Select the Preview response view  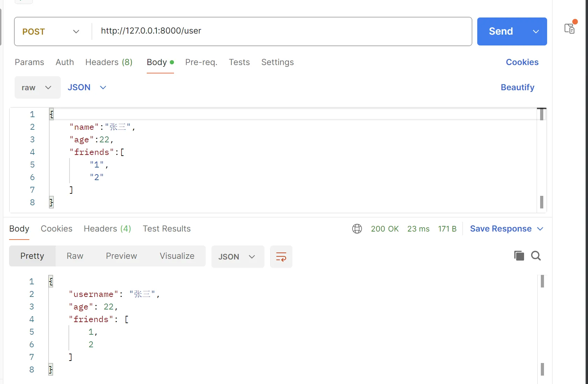pos(121,256)
